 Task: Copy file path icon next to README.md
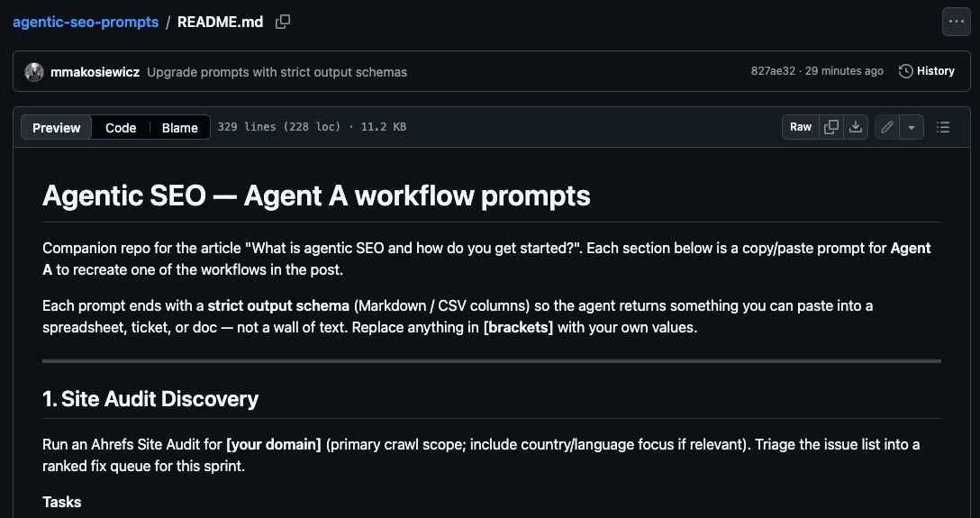(283, 22)
